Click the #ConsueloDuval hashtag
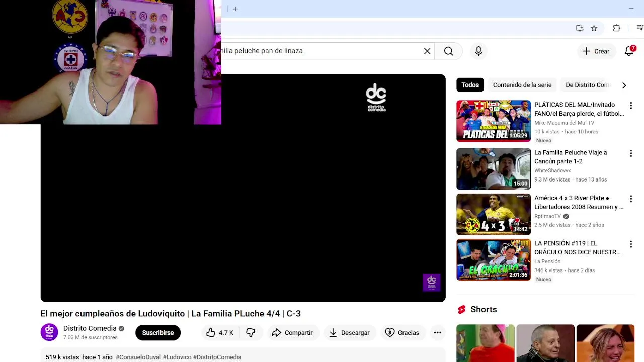Image resolution: width=644 pixels, height=362 pixels. tap(138, 357)
